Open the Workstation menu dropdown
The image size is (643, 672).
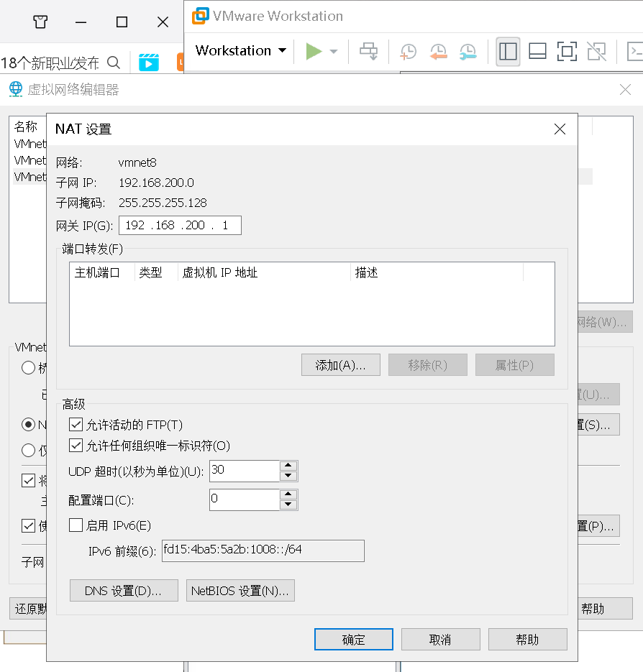point(241,50)
